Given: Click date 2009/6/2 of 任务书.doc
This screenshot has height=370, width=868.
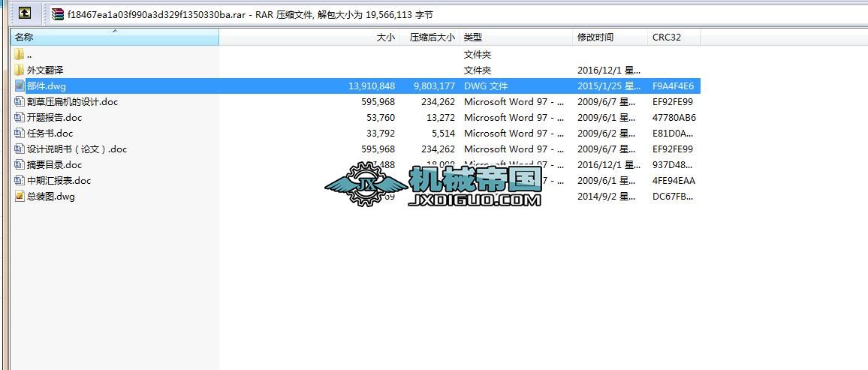Looking at the screenshot, I should click(x=606, y=134).
